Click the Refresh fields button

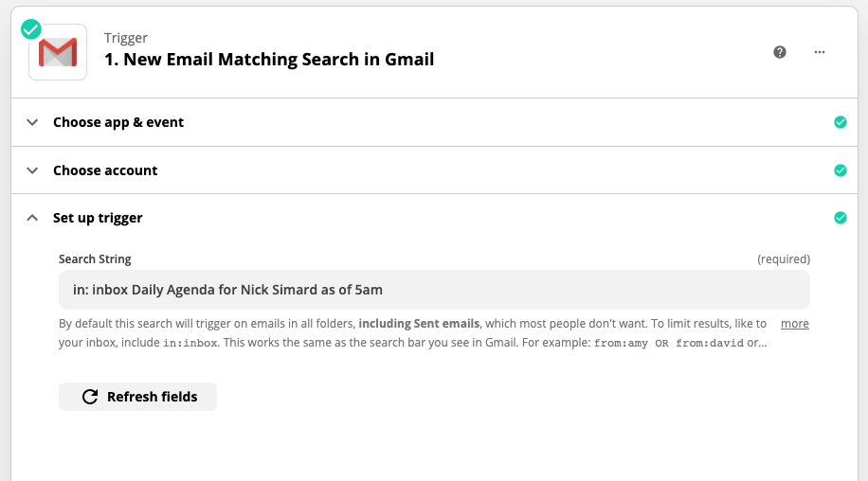(x=137, y=397)
